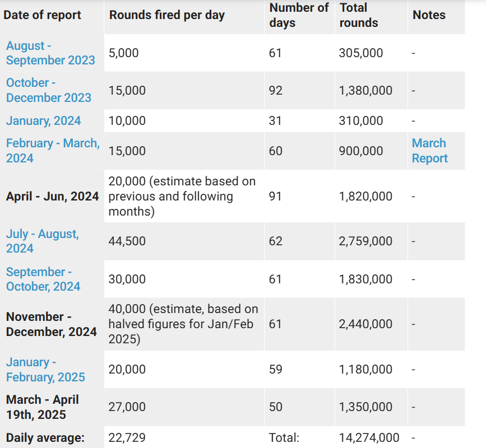This screenshot has height=448, width=486.
Task: Click the 22,729 daily average value
Action: pyautogui.click(x=127, y=437)
